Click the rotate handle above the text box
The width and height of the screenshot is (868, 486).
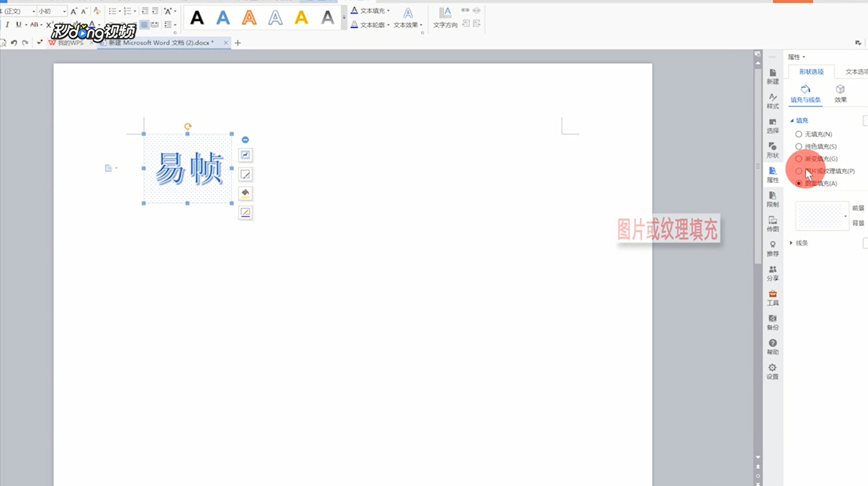(x=187, y=126)
